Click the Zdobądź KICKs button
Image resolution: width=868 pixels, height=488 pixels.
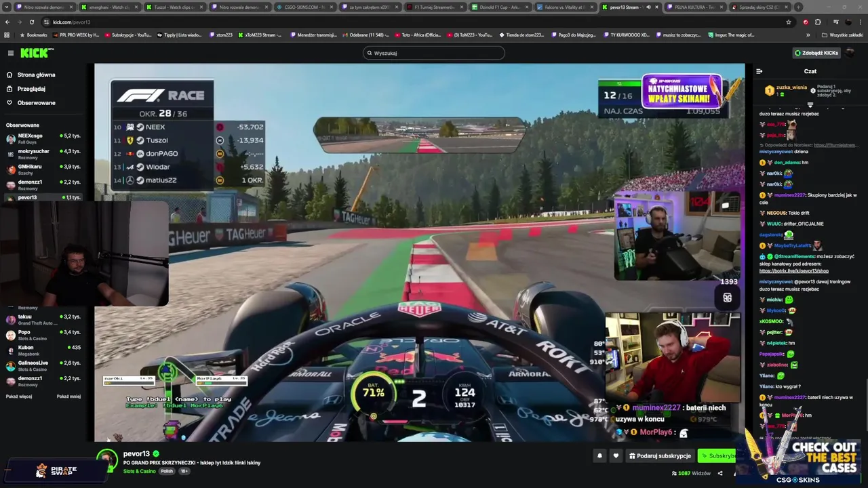tap(816, 53)
